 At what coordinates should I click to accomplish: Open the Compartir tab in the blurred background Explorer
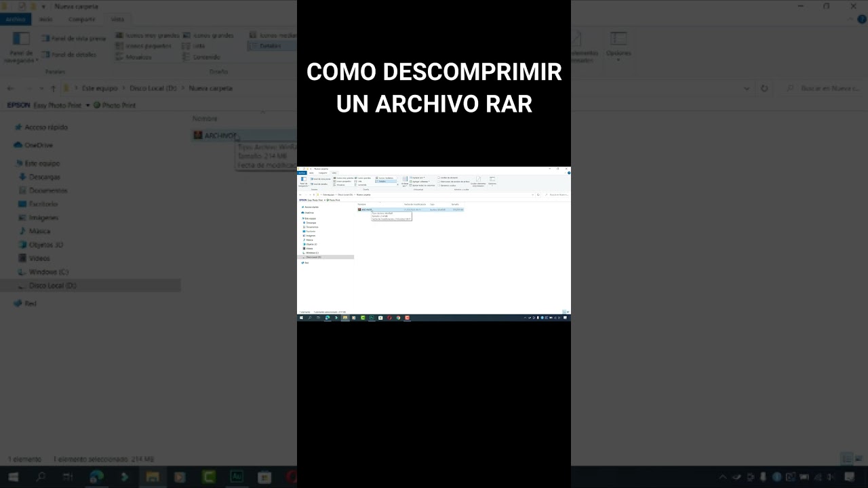[x=81, y=19]
